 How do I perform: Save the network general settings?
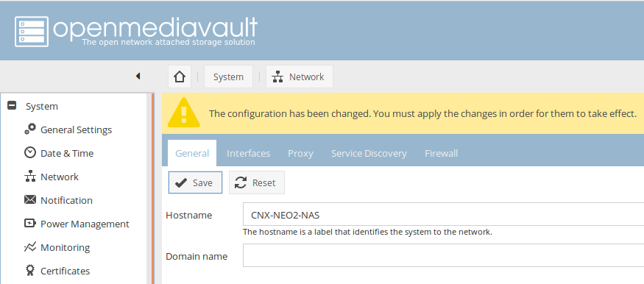click(195, 182)
